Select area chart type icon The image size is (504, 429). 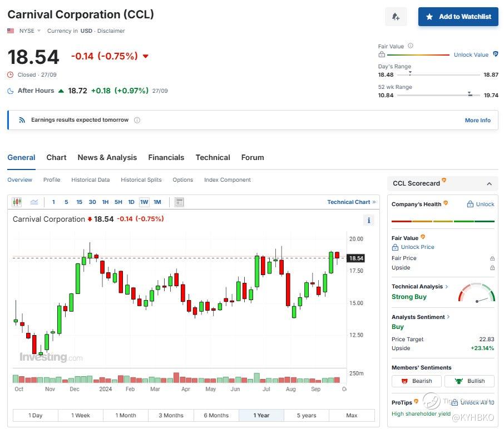[x=34, y=202]
